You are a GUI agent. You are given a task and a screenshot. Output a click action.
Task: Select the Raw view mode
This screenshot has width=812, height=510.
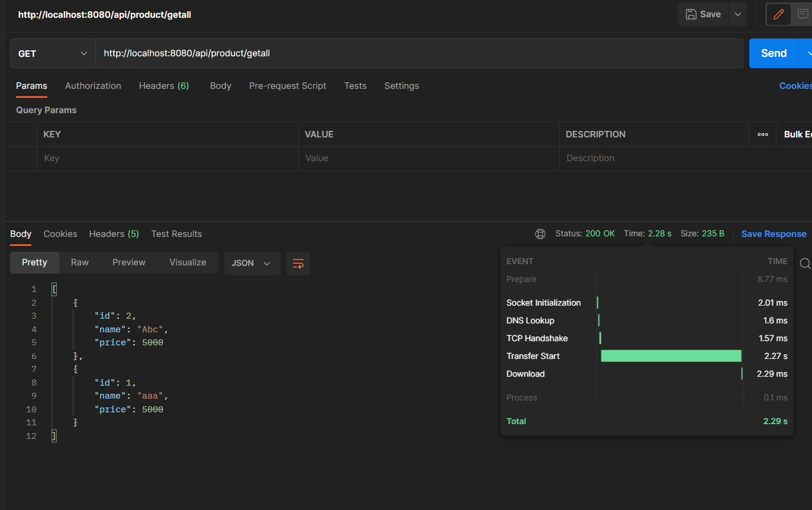pyautogui.click(x=80, y=262)
